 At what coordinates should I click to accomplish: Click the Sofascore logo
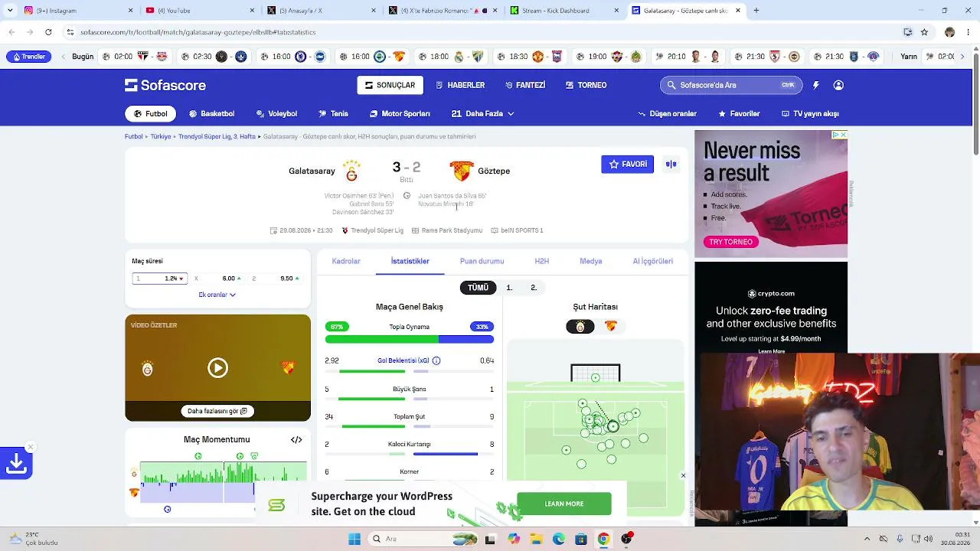pos(165,85)
